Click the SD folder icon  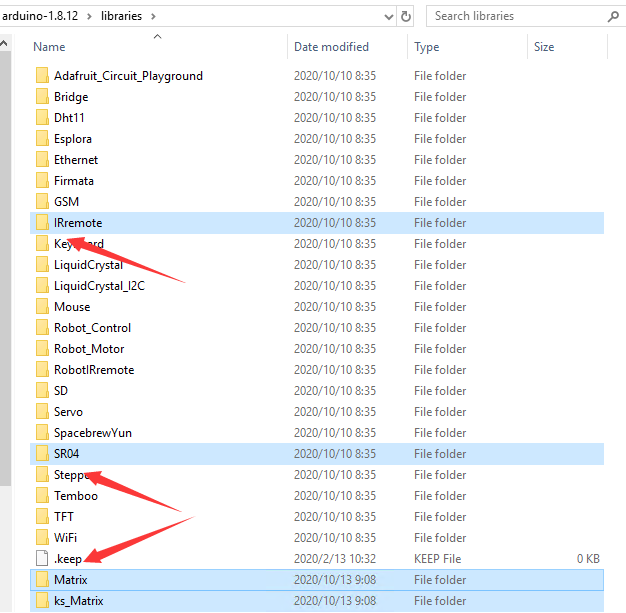[x=42, y=390]
